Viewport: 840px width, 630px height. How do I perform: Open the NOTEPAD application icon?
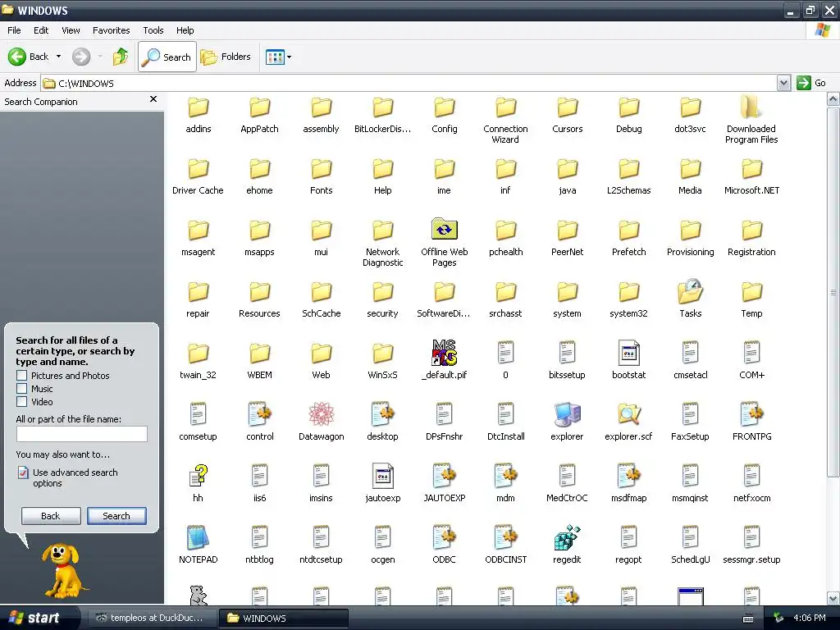[x=198, y=537]
